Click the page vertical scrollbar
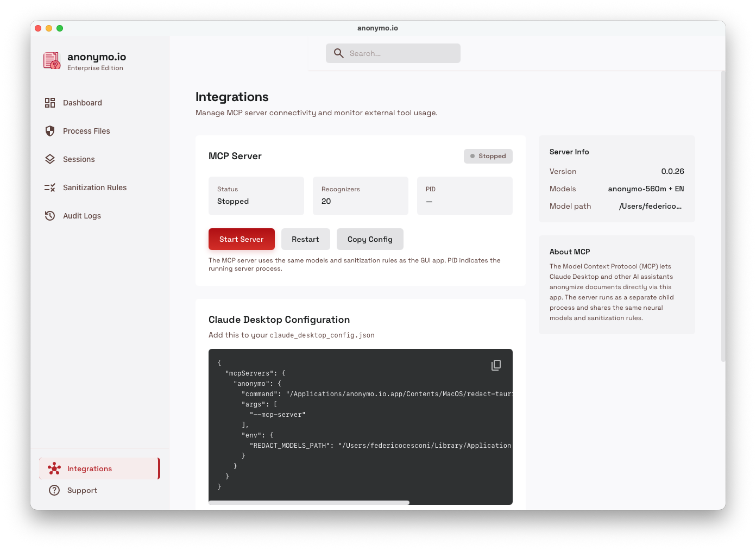The height and width of the screenshot is (550, 756). point(723,216)
